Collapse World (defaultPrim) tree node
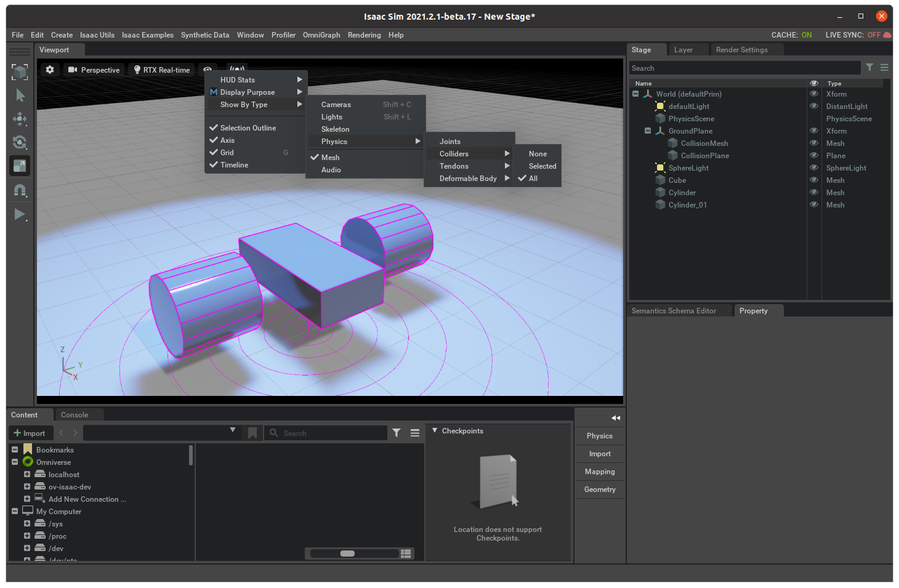 [635, 94]
